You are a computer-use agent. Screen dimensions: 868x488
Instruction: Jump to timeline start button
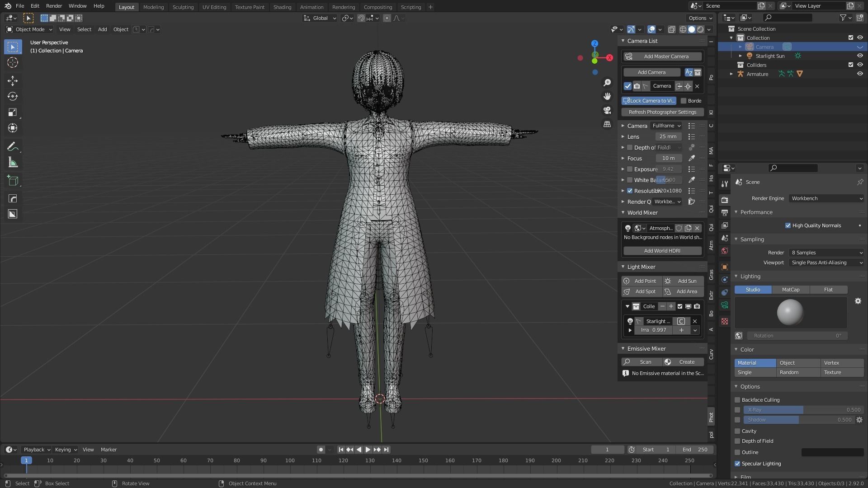click(341, 450)
